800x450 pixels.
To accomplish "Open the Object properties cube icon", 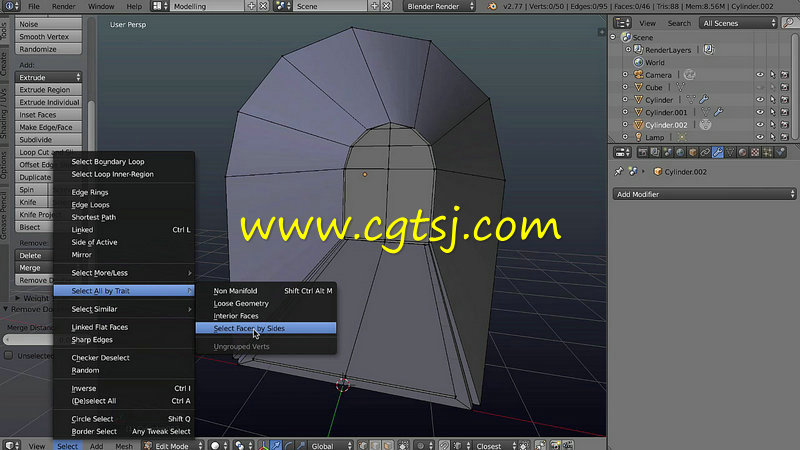I will (x=692, y=153).
